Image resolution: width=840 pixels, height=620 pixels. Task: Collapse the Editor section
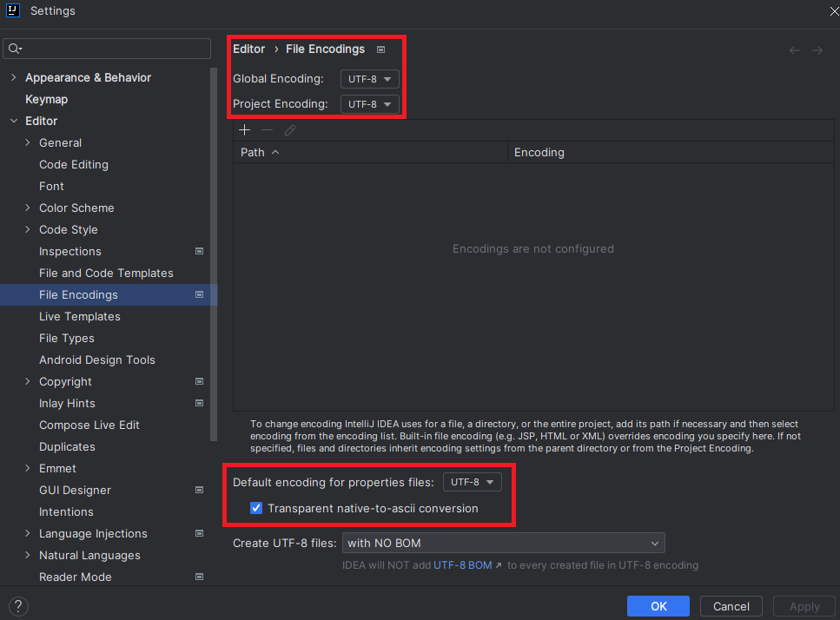point(13,121)
